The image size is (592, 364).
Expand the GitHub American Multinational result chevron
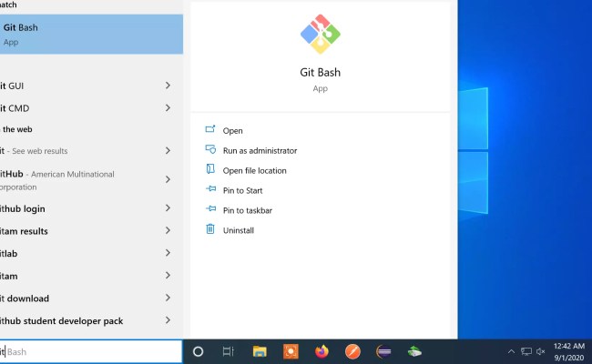pyautogui.click(x=168, y=179)
